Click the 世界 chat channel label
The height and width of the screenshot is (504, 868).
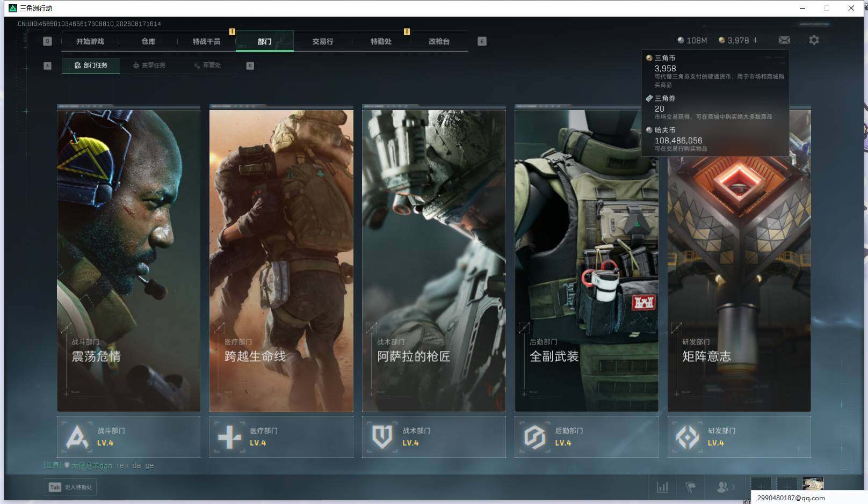coord(52,465)
